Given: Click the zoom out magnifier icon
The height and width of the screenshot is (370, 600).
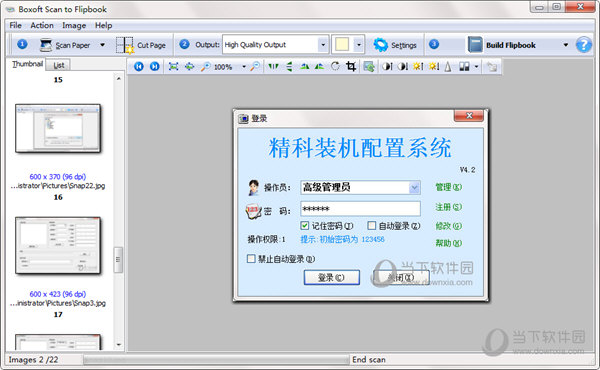Looking at the screenshot, I should pyautogui.click(x=255, y=67).
